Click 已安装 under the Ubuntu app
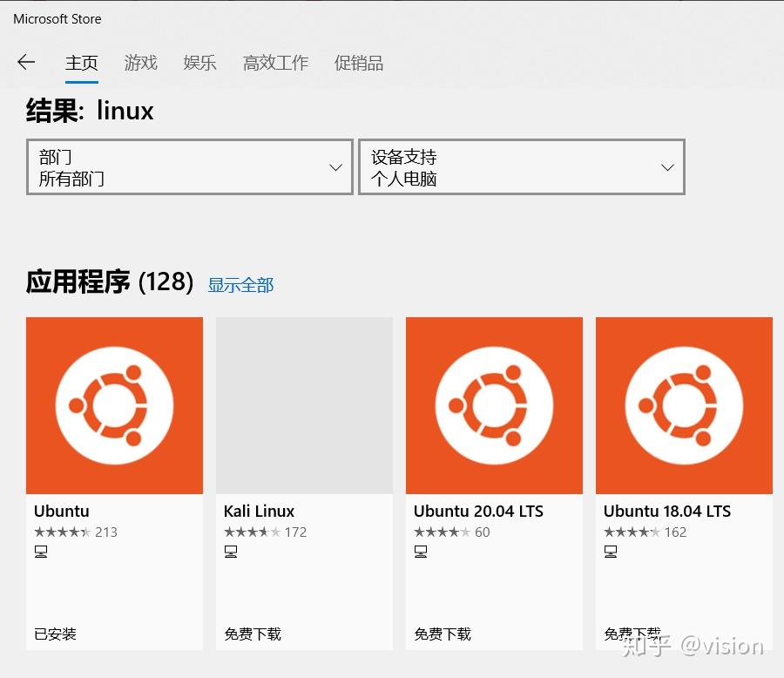Screen dimensions: 784x678 click(55, 634)
